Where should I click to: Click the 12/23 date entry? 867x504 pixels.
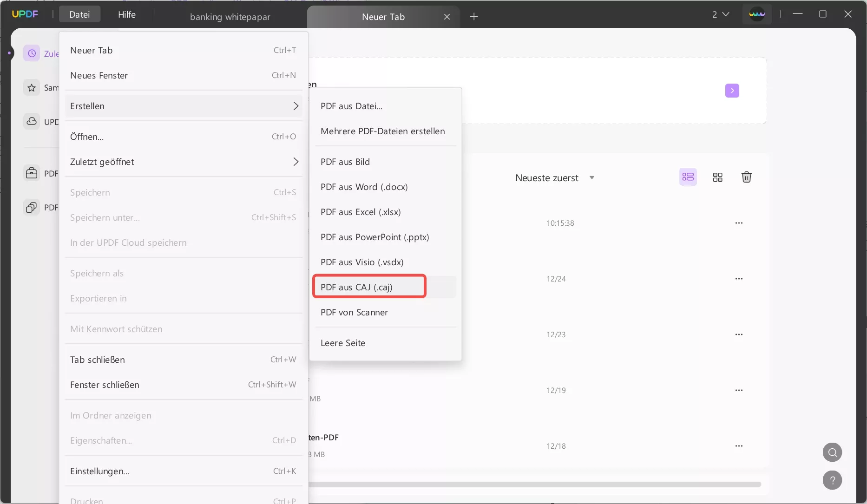point(556,334)
